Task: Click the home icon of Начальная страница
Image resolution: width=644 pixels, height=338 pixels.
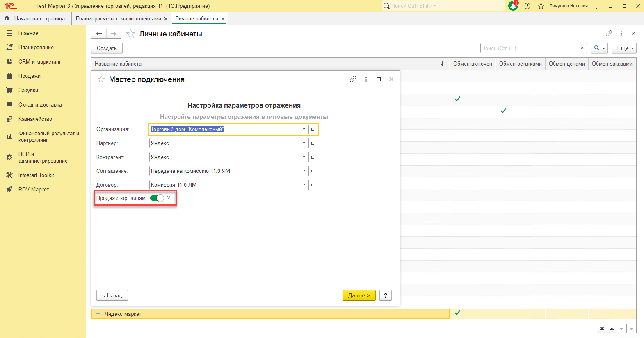Action: click(7, 18)
